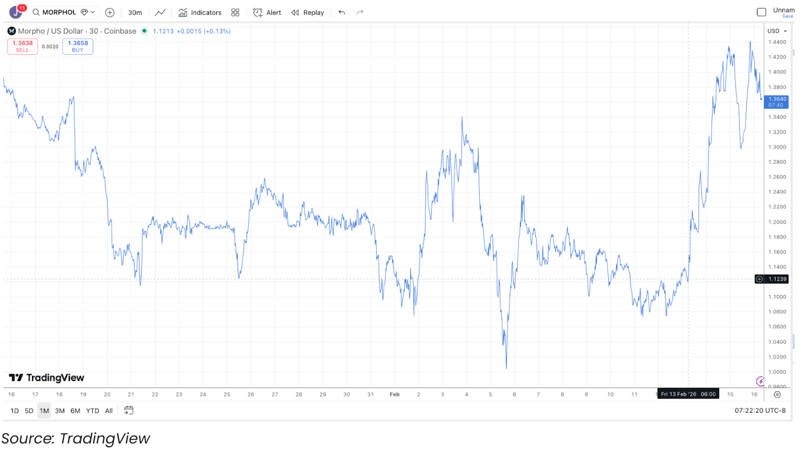
Task: Open the time axis settings gear icon
Action: [777, 394]
